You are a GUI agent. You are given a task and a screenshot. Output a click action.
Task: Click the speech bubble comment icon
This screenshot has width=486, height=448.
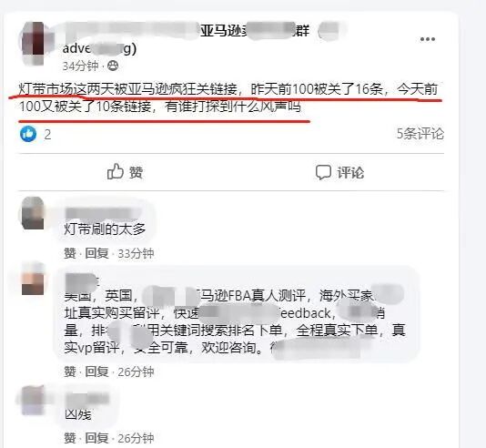323,172
